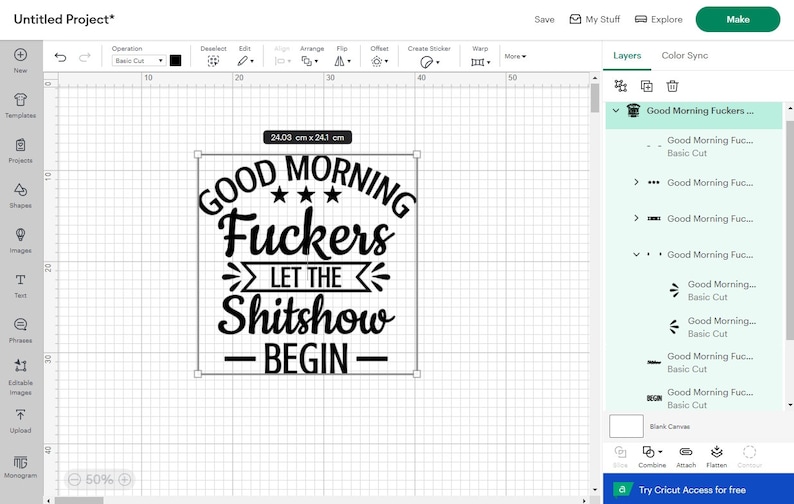Open the Edit pencil menu
Viewport: 794px width, 504px height.
[245, 61]
